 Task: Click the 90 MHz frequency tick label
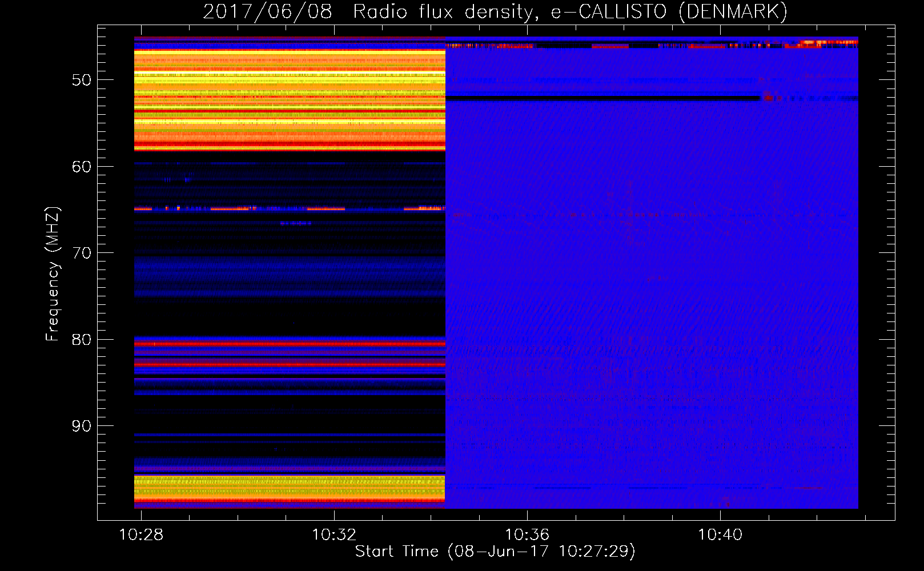[82, 426]
